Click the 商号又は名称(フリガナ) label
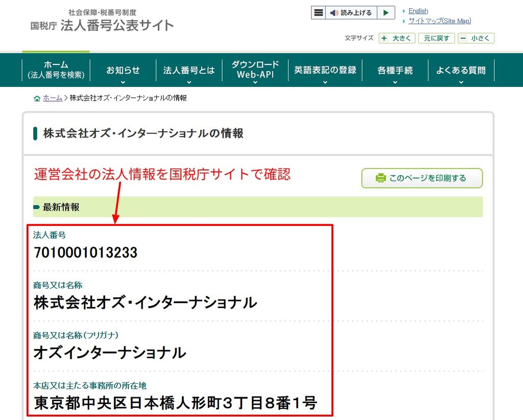Viewport: 523px width, 420px height. [x=76, y=335]
